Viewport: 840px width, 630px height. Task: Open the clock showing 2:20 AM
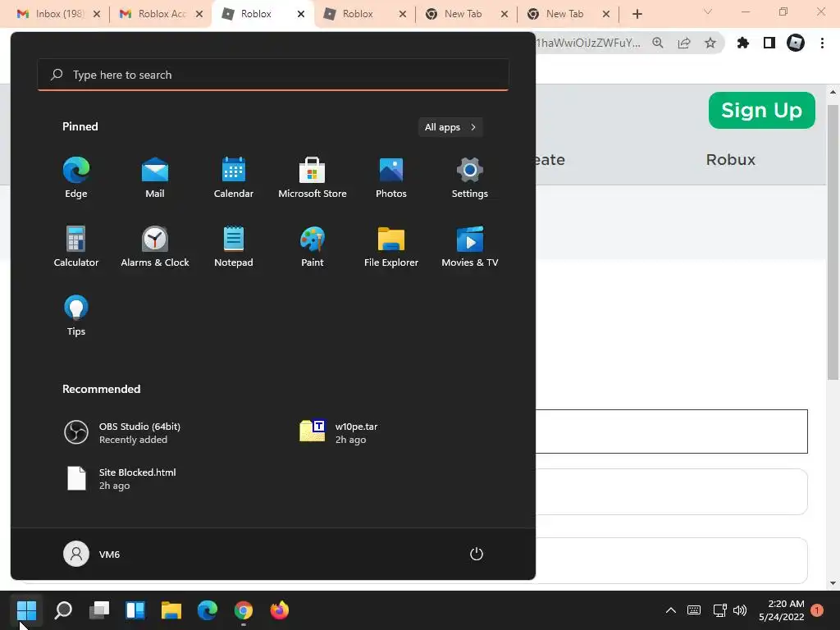[782, 610]
